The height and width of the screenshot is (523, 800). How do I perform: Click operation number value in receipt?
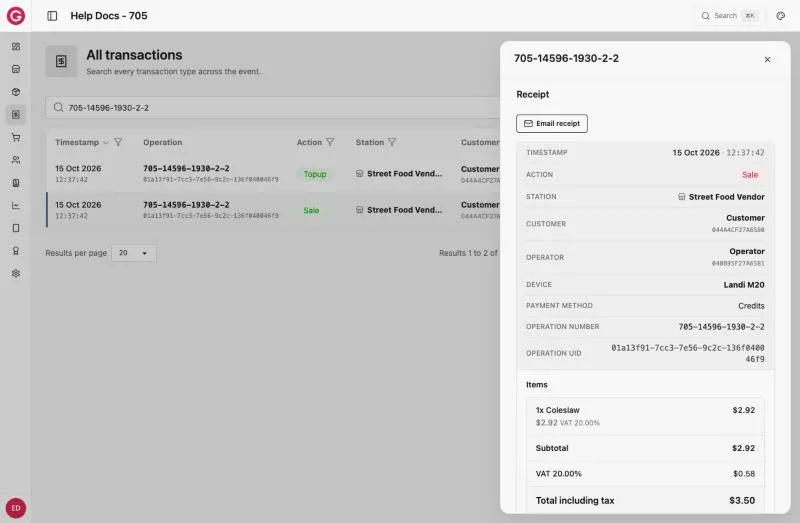721,327
